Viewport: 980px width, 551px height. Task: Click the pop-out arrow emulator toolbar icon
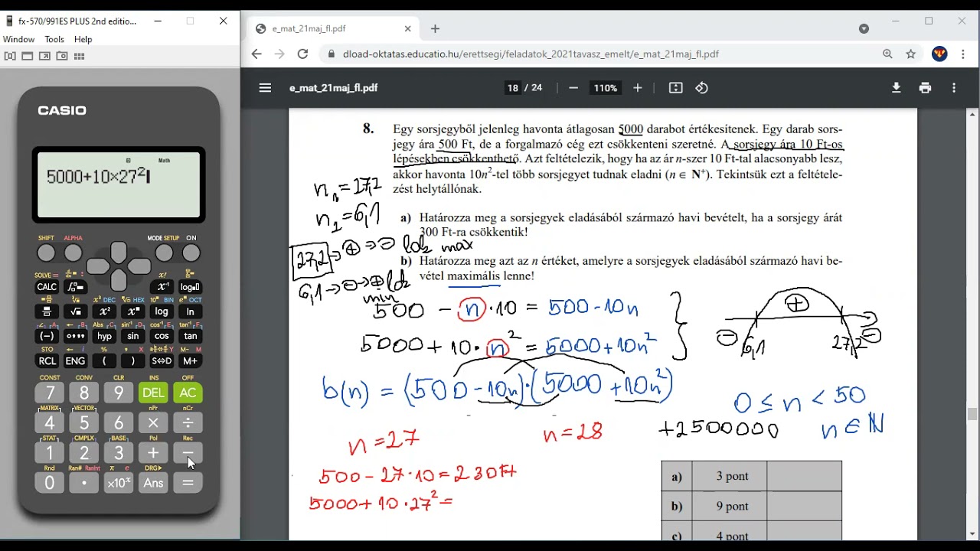point(44,56)
